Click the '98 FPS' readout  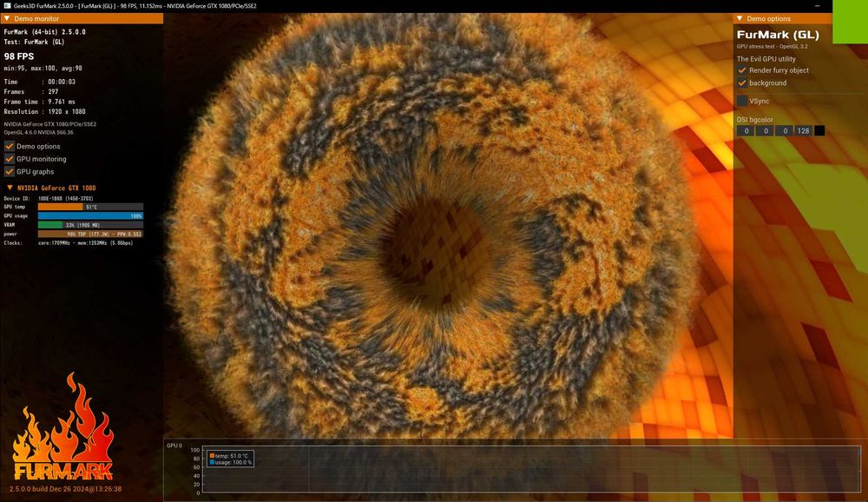coord(19,56)
